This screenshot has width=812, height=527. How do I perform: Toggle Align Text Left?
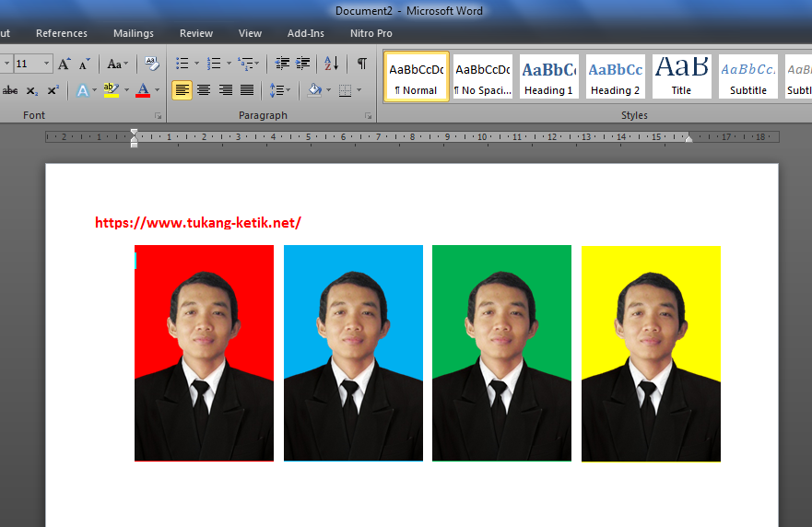click(x=182, y=90)
